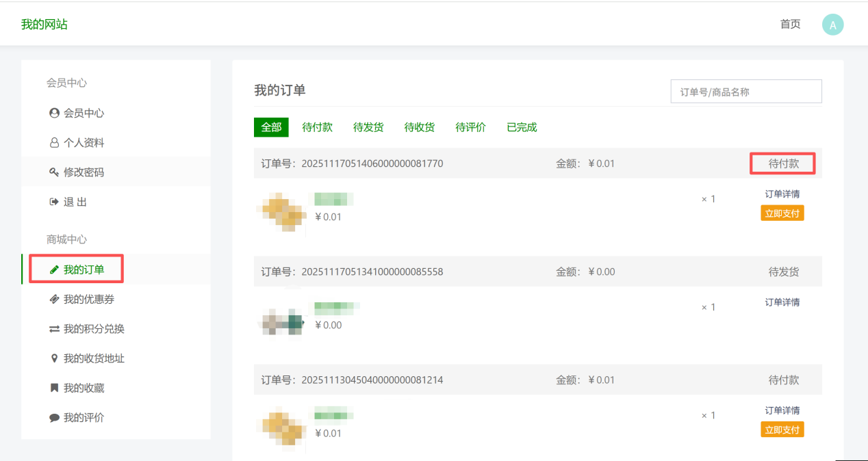Click the 个人资料 person icon

54,143
